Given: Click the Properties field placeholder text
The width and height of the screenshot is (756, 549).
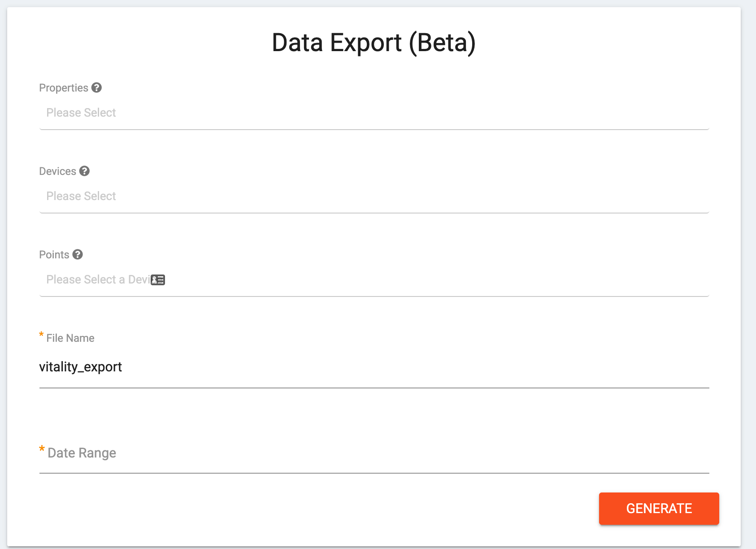Looking at the screenshot, I should click(x=81, y=113).
